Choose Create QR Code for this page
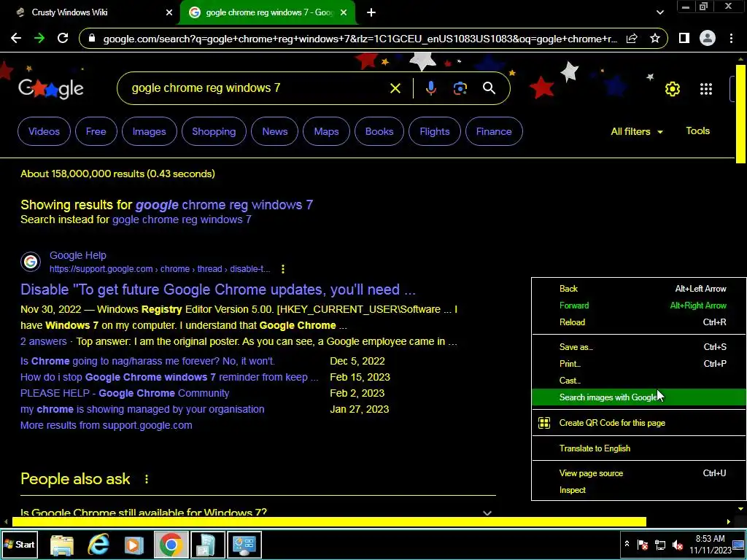 click(639, 423)
